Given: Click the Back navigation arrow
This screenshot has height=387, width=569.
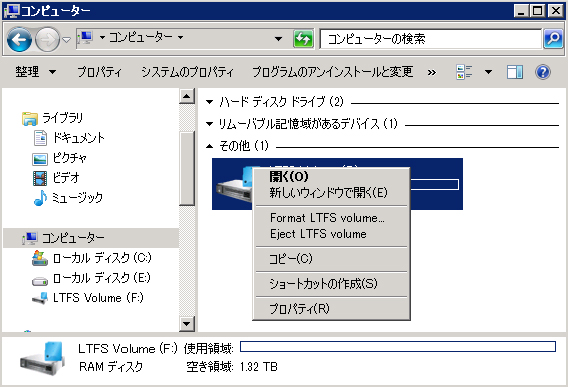Looking at the screenshot, I should point(19,39).
